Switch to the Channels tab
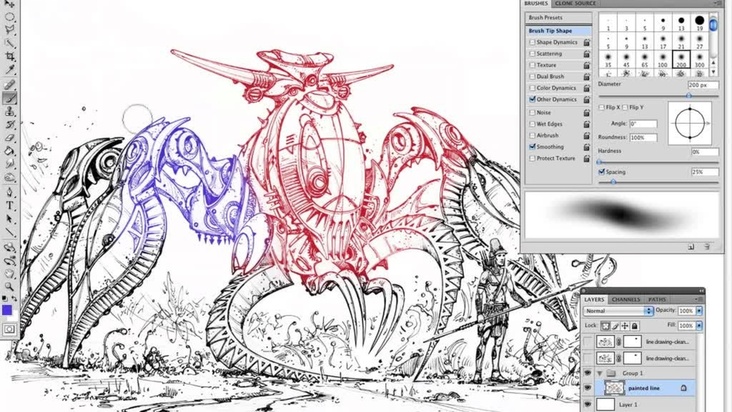The height and width of the screenshot is (412, 732). 626,300
